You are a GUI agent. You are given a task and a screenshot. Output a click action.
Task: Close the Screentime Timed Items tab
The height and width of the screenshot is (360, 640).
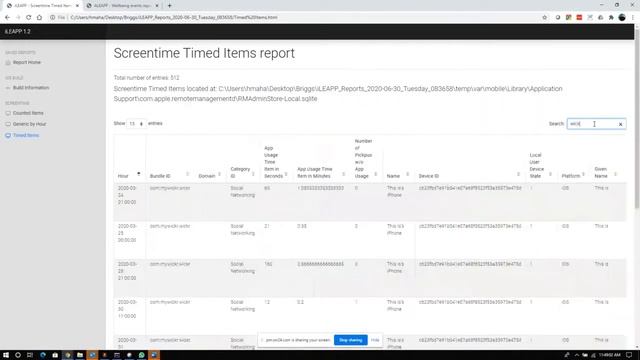[77, 6]
